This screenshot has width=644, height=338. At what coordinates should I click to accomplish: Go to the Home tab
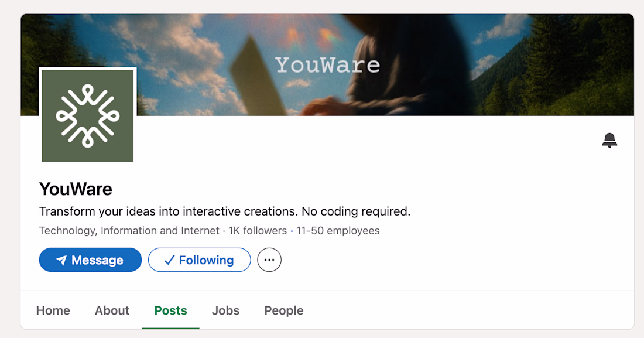[53, 310]
